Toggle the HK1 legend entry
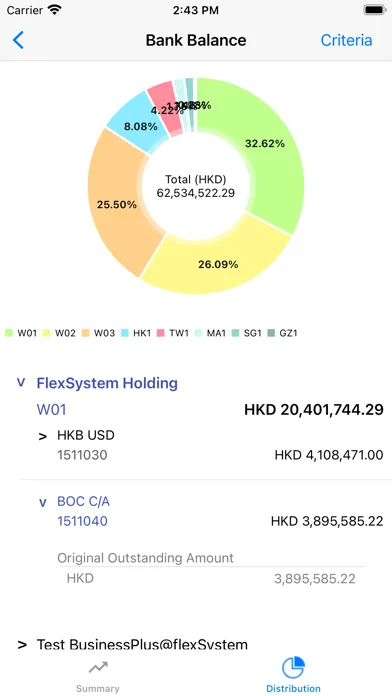392x696 pixels. coord(136,332)
